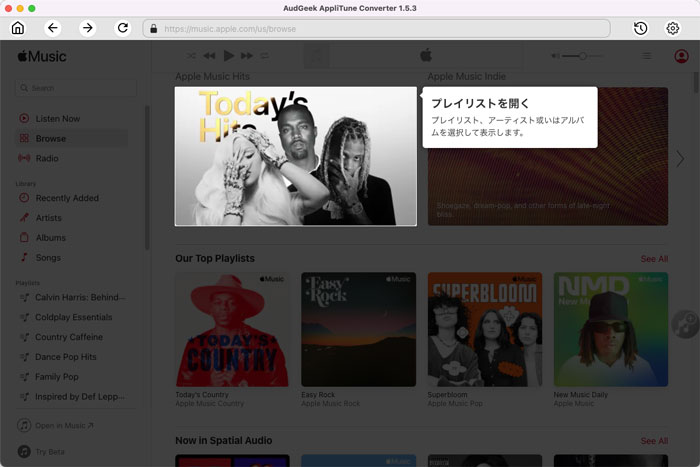Go back with the left arrow button
The height and width of the screenshot is (467, 700).
point(53,28)
